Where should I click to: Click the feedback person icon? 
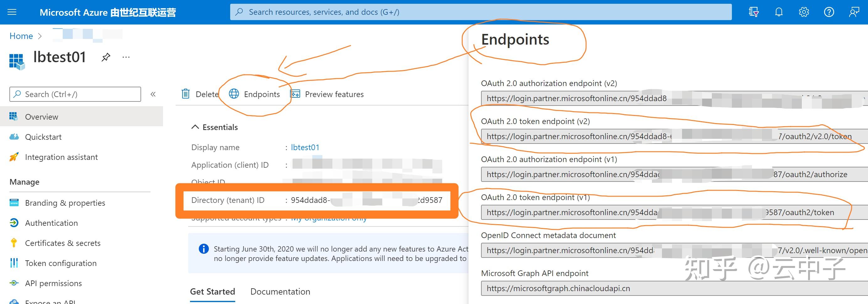coord(854,12)
